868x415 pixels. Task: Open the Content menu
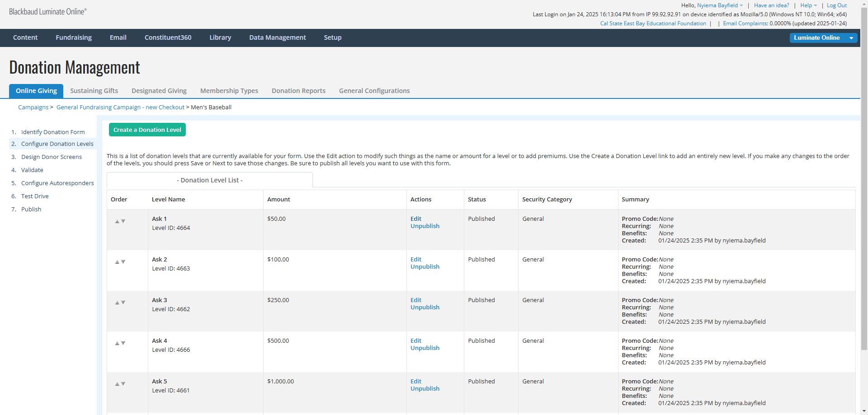pyautogui.click(x=25, y=37)
